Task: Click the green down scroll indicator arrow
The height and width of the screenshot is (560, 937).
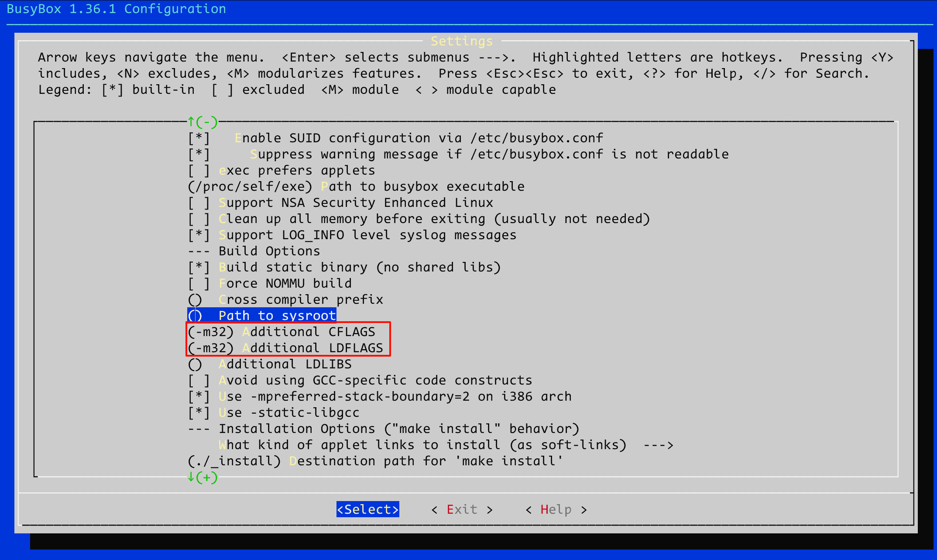Action: coord(191,477)
